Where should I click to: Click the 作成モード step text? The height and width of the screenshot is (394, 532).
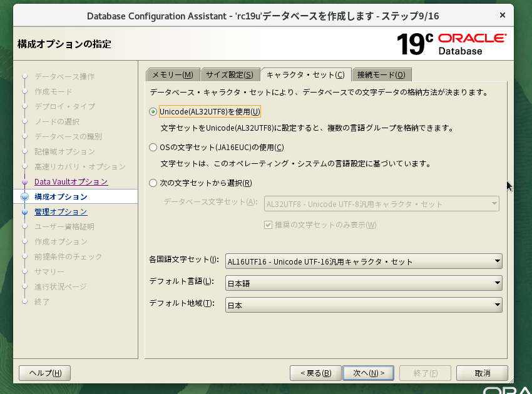pos(53,91)
